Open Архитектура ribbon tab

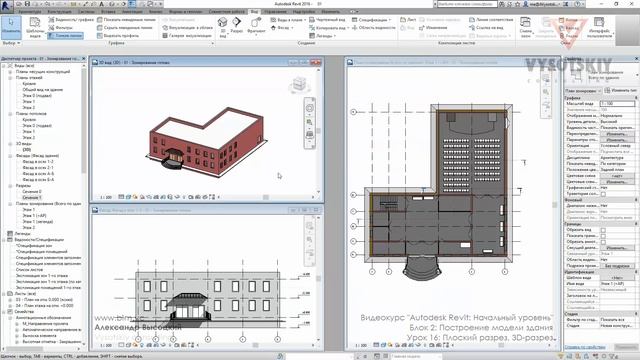point(30,11)
